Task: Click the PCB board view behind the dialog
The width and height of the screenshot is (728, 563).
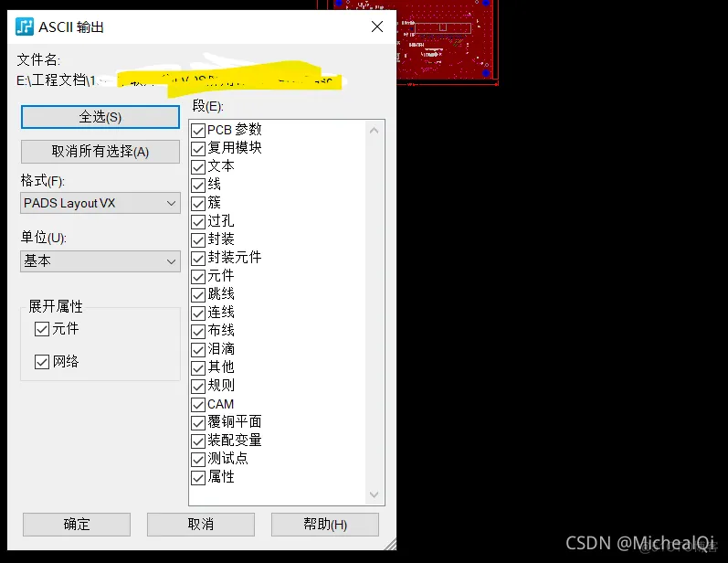Action: point(448,43)
